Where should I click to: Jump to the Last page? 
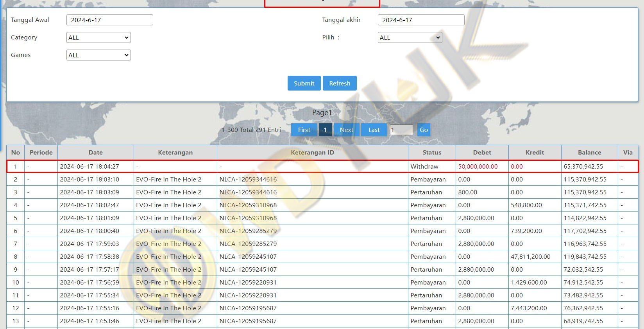(x=374, y=130)
